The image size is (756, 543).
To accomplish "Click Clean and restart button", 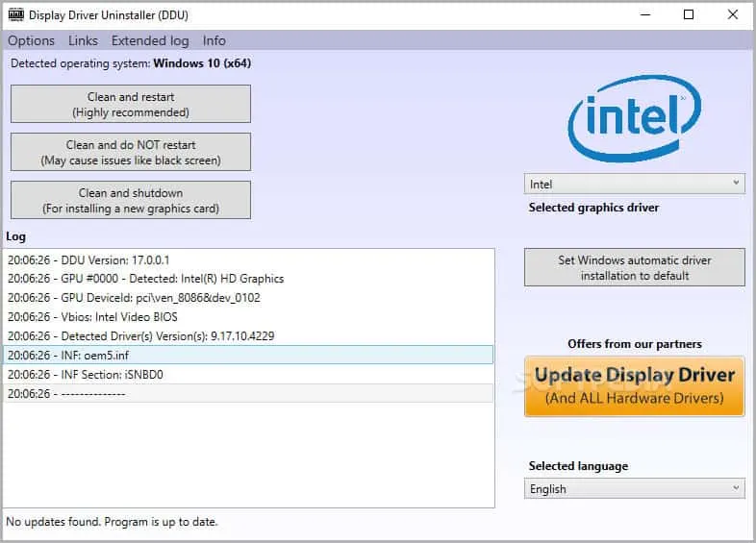I will pos(131,104).
